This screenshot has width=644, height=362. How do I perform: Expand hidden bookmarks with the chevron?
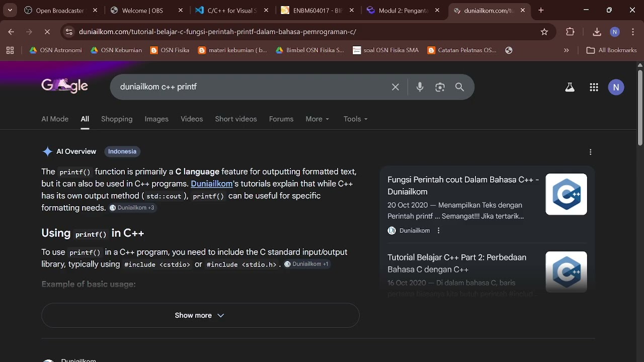click(567, 50)
